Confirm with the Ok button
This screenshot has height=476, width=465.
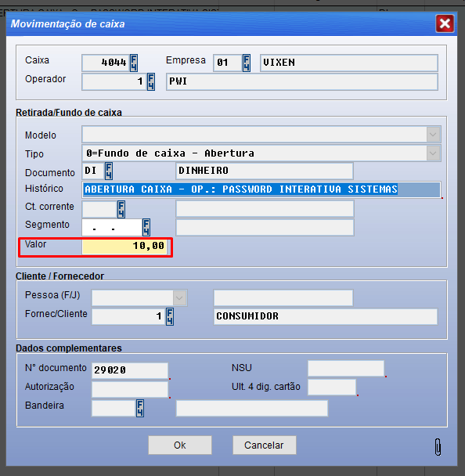180,445
